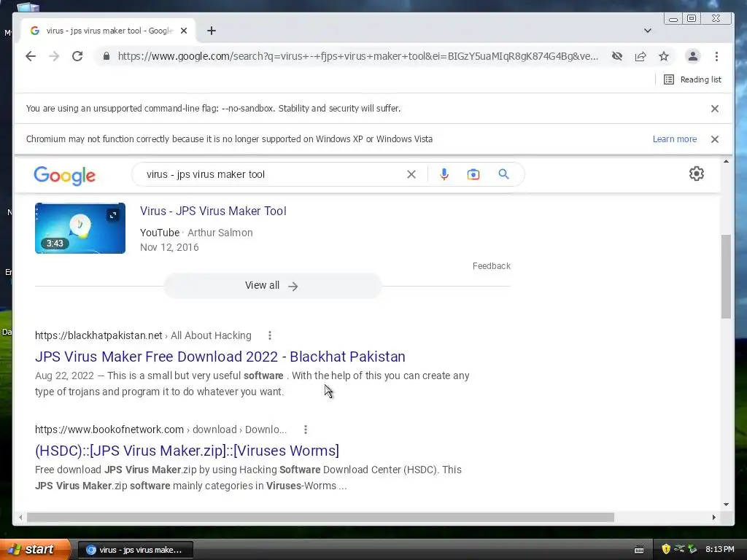
Task: Click Arthur Salmon channel name
Action: pos(220,233)
